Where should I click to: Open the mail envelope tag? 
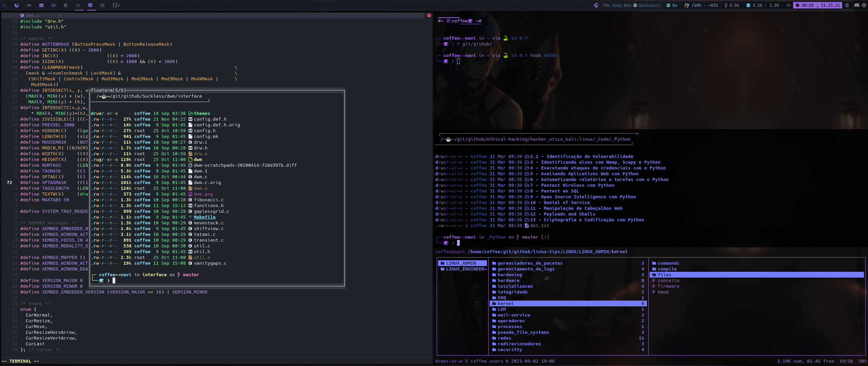(41, 5)
